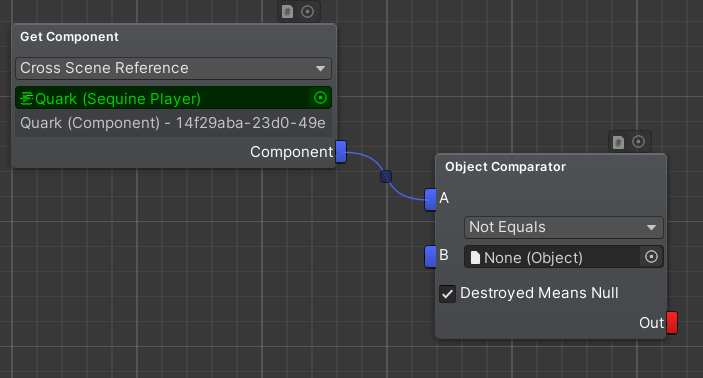Screen dimensions: 703x378
Task: Click target icon above Object Comparator node
Action: pyautogui.click(x=638, y=142)
